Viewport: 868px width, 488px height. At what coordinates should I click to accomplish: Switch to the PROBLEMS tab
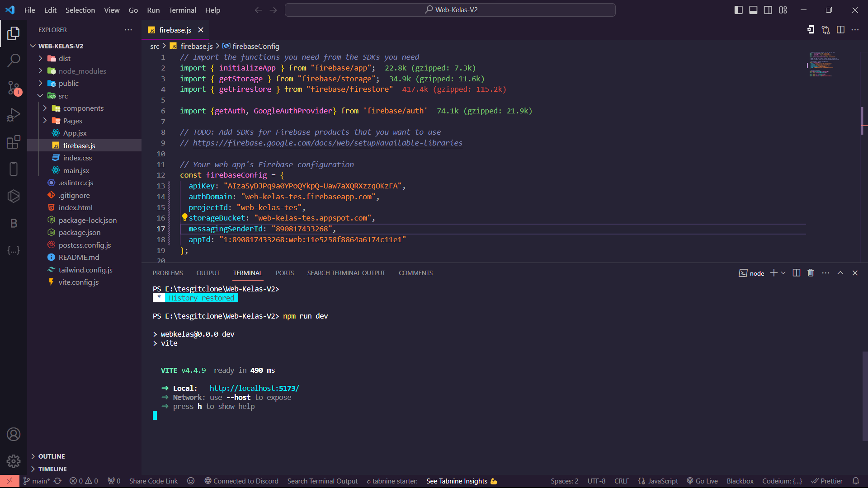tap(167, 273)
